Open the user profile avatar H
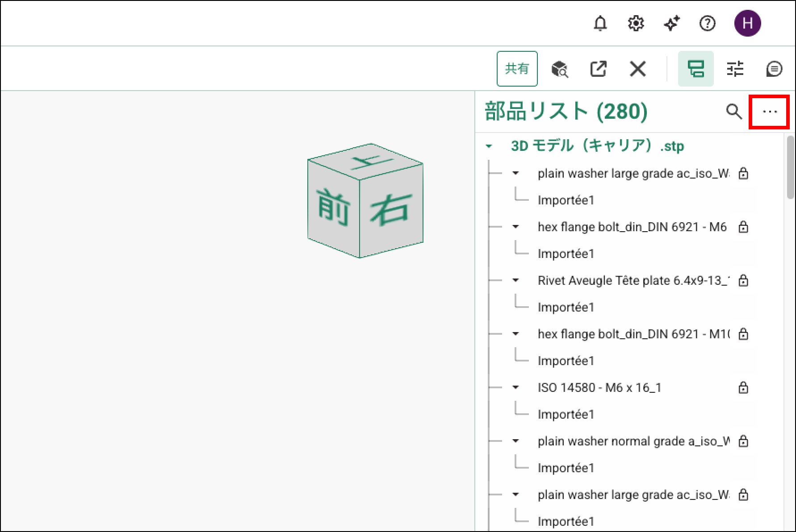The height and width of the screenshot is (532, 796). (747, 23)
